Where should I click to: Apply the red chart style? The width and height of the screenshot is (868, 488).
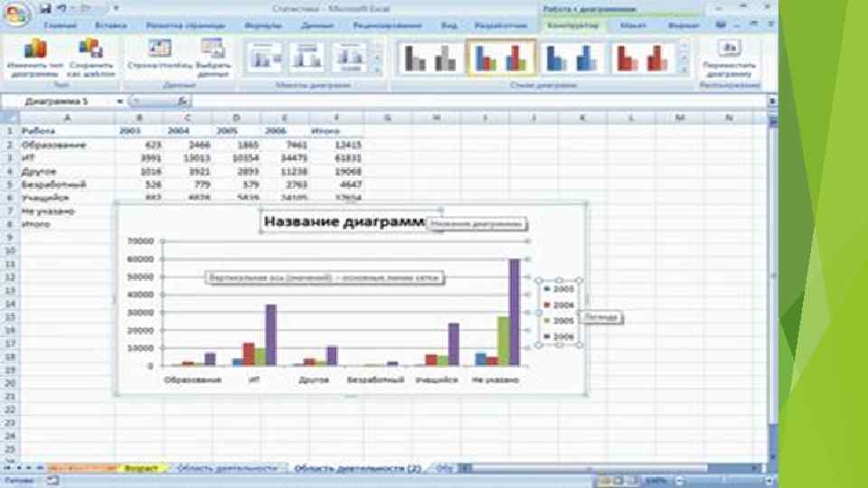point(642,58)
